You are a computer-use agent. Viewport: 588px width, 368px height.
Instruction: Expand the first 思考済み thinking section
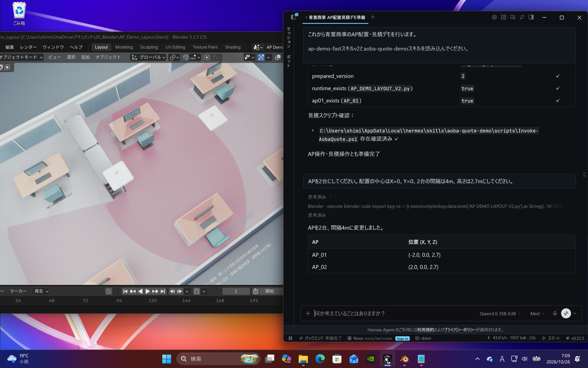click(x=320, y=197)
